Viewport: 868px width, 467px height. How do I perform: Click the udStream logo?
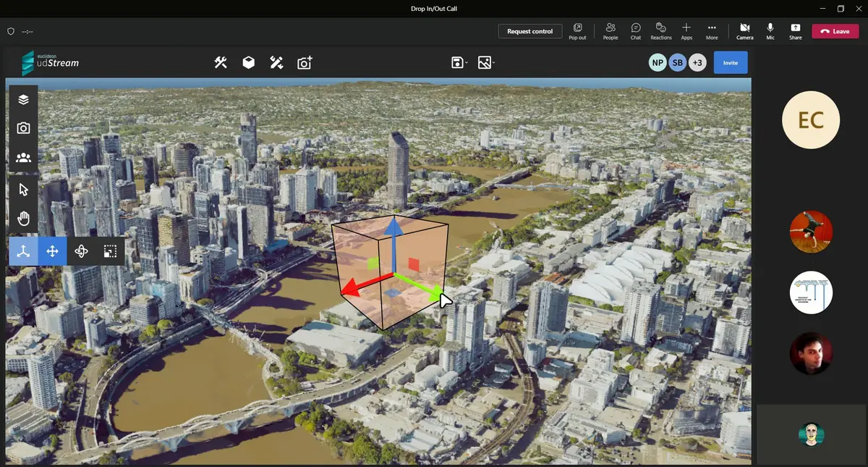50,63
